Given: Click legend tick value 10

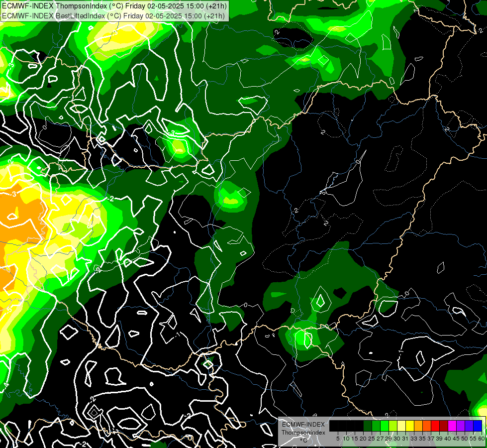Looking at the screenshot, I should [346, 439].
